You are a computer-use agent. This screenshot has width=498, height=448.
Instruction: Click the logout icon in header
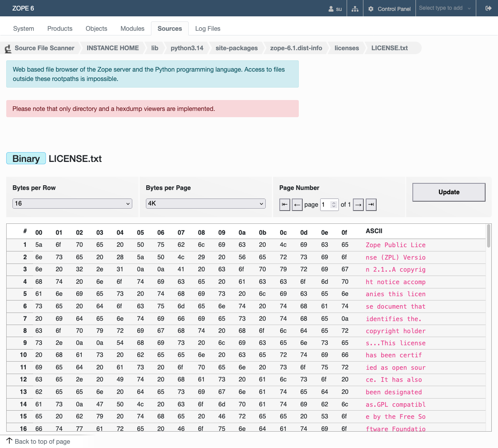click(x=489, y=8)
